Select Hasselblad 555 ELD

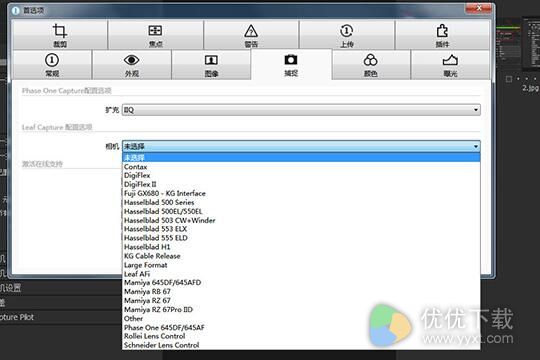click(301, 238)
